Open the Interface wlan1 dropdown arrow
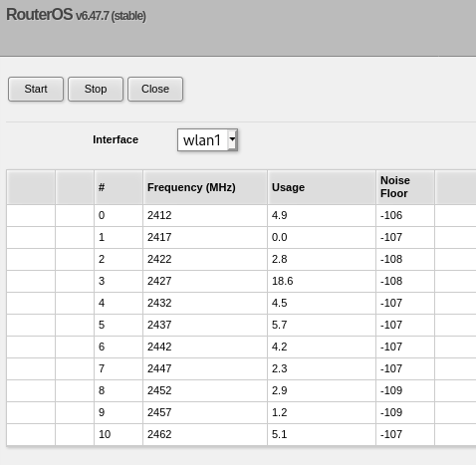Screen dimensions: 476x465 point(232,139)
